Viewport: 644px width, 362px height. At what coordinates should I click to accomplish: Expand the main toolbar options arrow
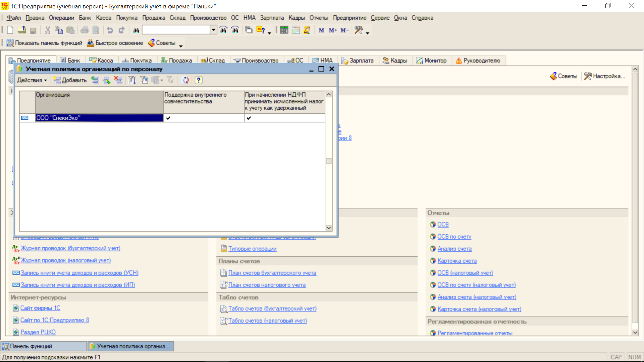point(368,33)
